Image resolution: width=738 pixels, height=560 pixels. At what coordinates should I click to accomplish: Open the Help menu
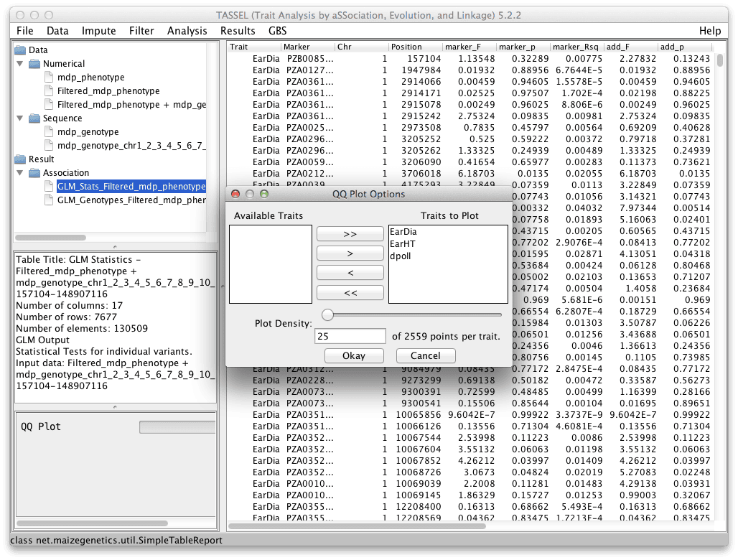pos(710,31)
